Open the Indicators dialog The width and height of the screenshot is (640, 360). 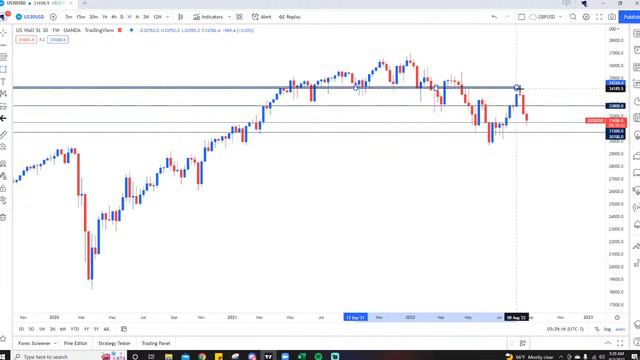click(x=208, y=17)
